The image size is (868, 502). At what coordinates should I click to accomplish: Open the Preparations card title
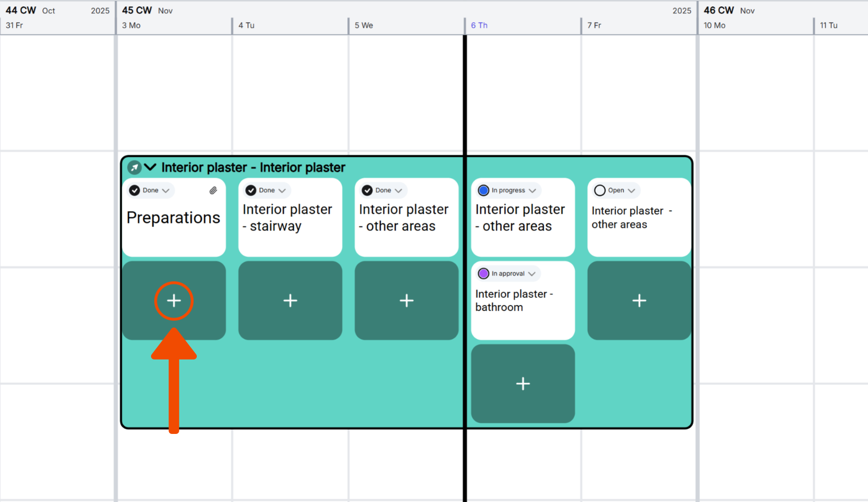coord(173,218)
